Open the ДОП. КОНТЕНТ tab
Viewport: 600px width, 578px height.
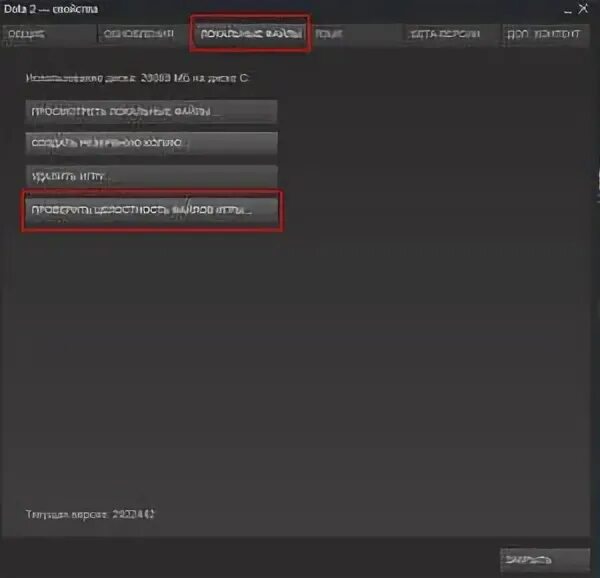coord(545,34)
